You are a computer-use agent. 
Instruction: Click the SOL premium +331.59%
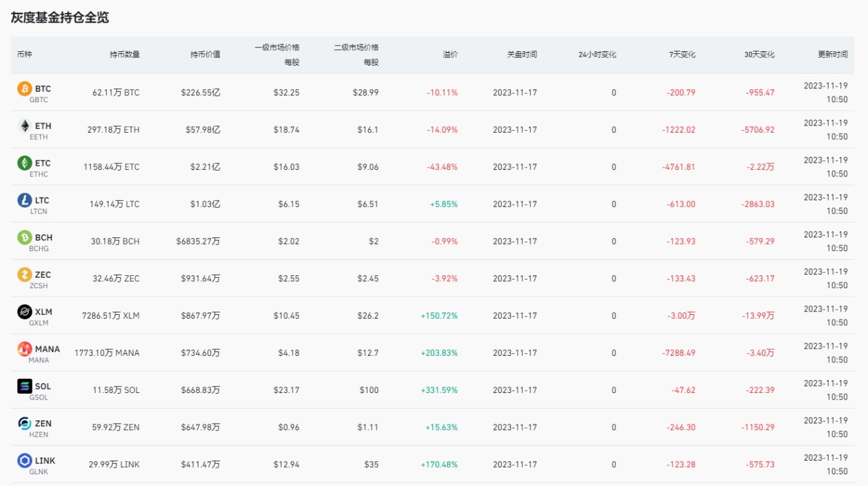tap(439, 390)
